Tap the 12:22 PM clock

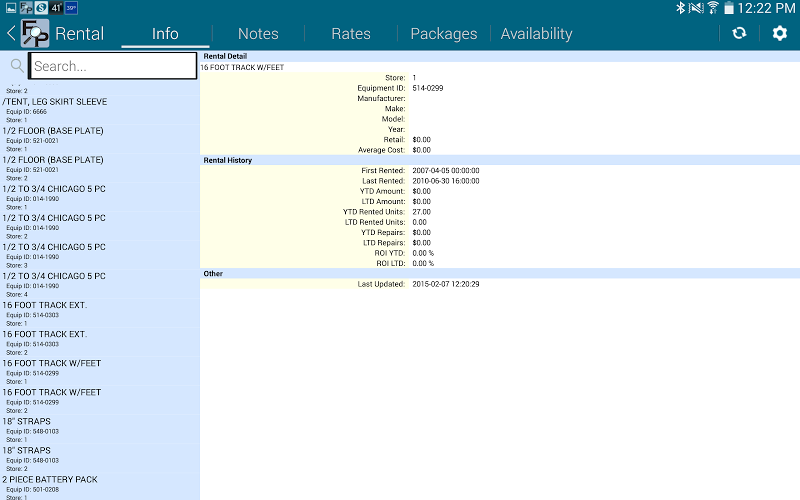(766, 8)
